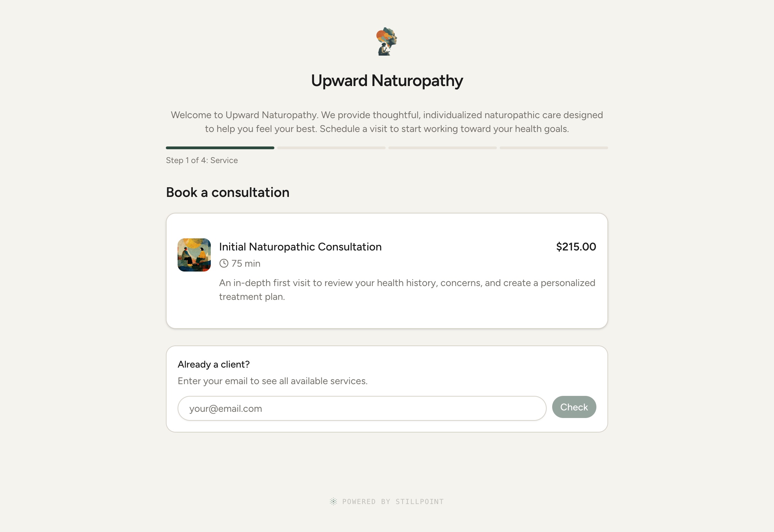Click the "Step 1 of 4: Service" label
This screenshot has width=774, height=532.
pyautogui.click(x=202, y=160)
